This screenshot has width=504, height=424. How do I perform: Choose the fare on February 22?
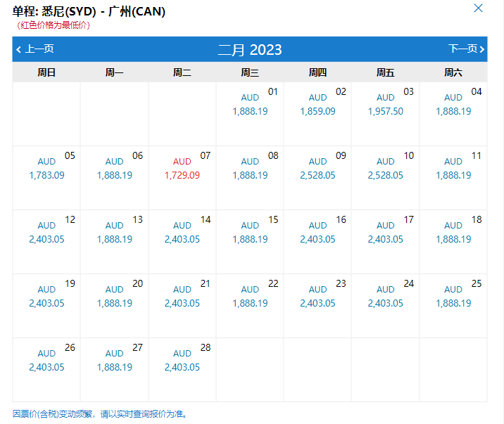(x=250, y=305)
